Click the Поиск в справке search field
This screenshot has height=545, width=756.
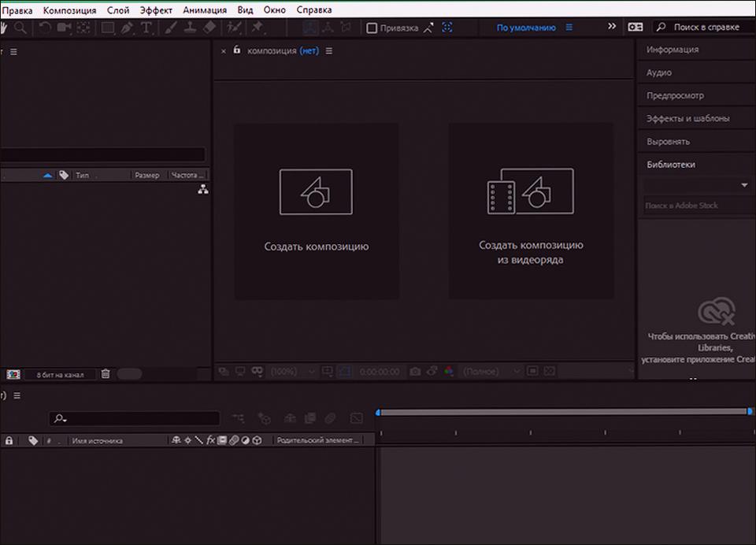(x=704, y=27)
